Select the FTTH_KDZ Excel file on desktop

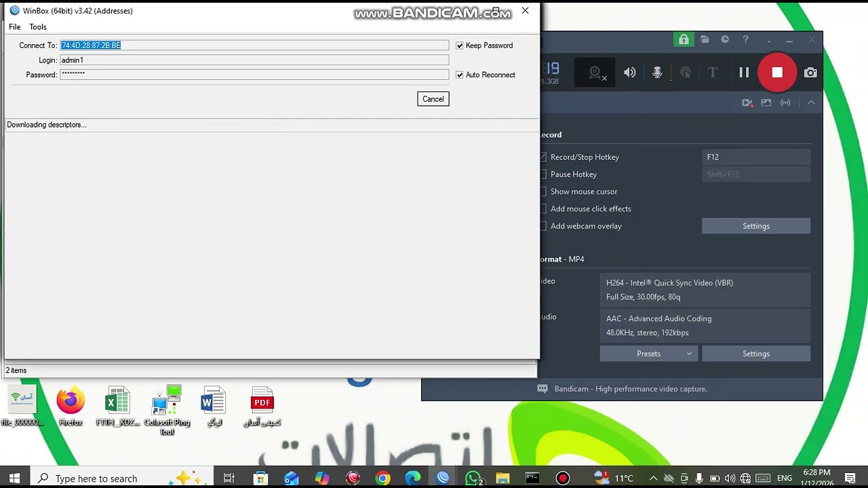[x=118, y=407]
